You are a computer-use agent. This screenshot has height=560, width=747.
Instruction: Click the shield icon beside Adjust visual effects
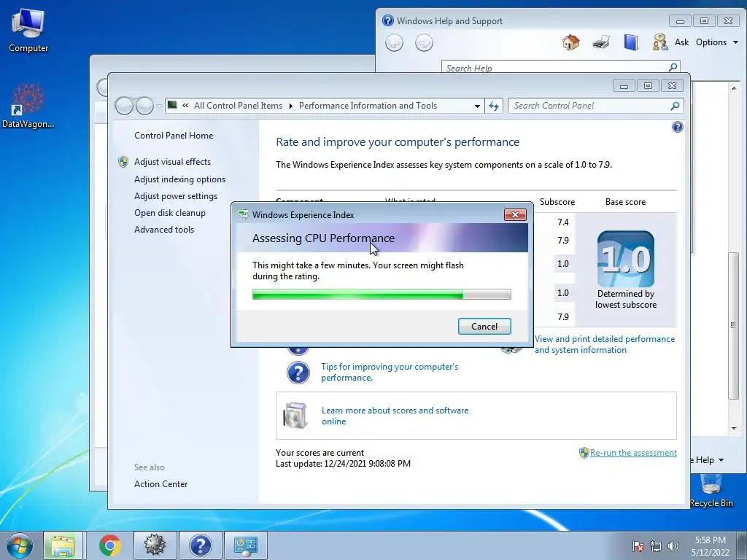tap(123, 162)
